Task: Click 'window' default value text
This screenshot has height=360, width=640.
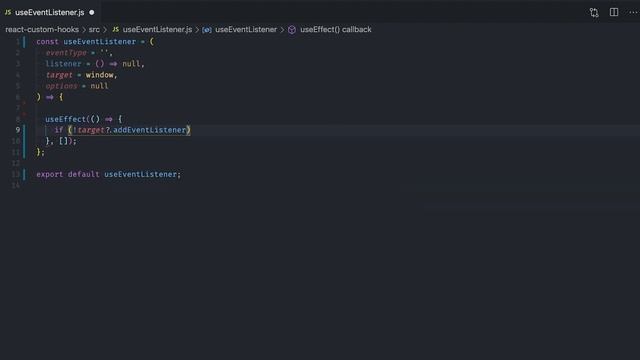Action: click(x=100, y=75)
